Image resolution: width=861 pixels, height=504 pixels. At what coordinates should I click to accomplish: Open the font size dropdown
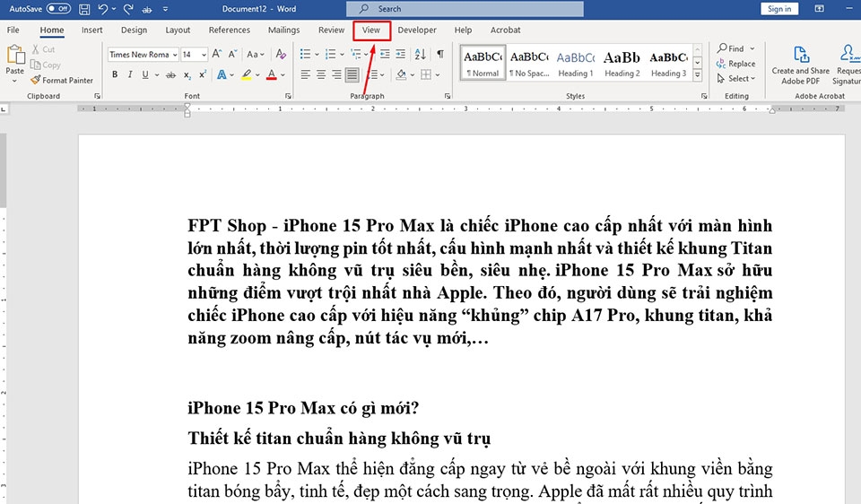click(204, 55)
